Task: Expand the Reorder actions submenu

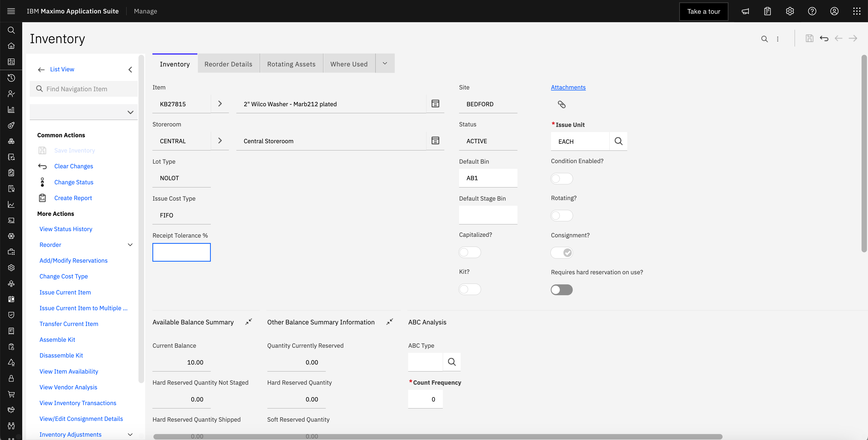Action: click(130, 245)
